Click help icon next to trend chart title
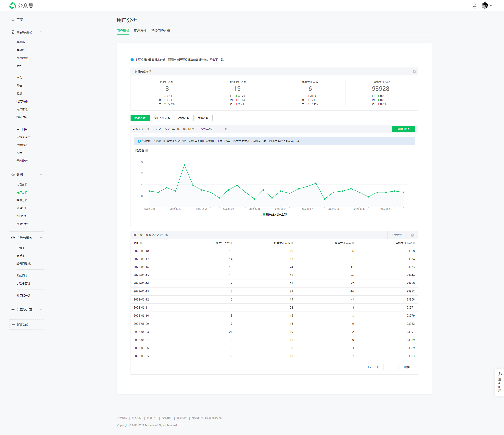This screenshot has width=504, height=435. pyautogui.click(x=147, y=151)
